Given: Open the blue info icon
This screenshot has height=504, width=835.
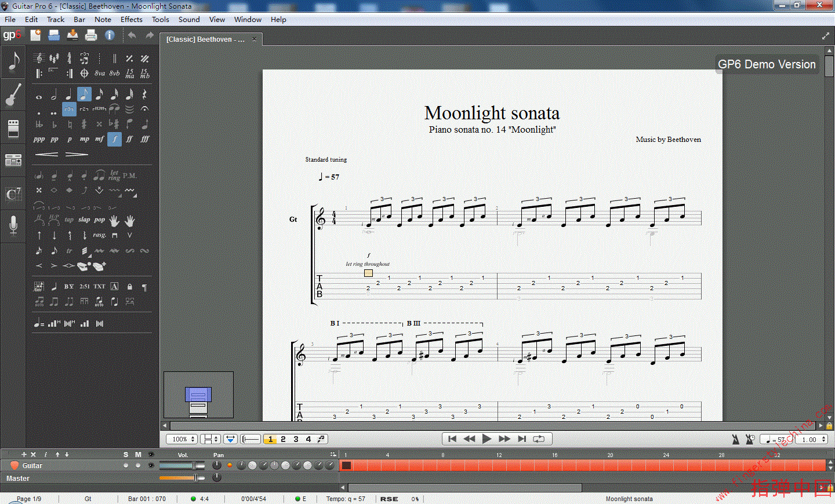Looking at the screenshot, I should [110, 35].
